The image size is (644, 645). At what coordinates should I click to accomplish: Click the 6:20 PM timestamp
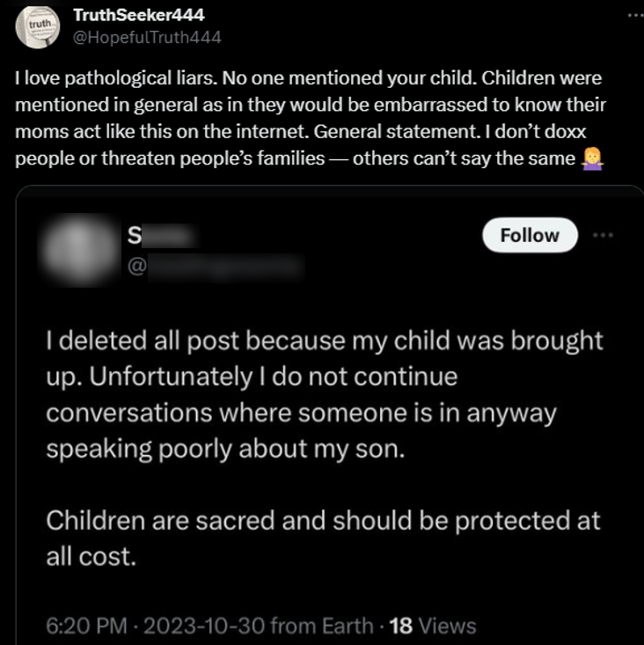84,626
